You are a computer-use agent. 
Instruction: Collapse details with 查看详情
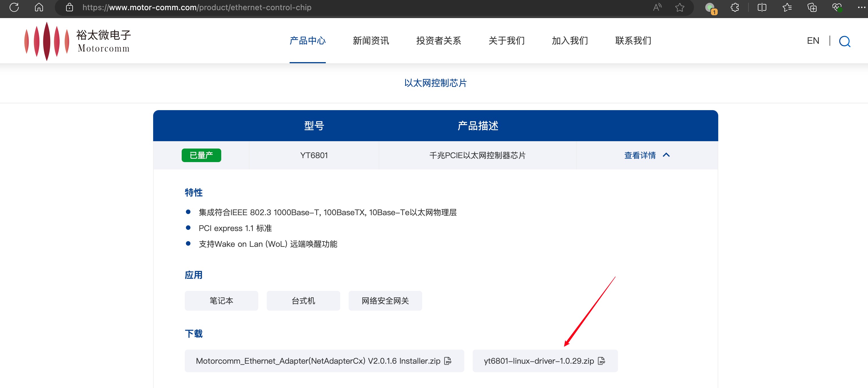(640, 155)
